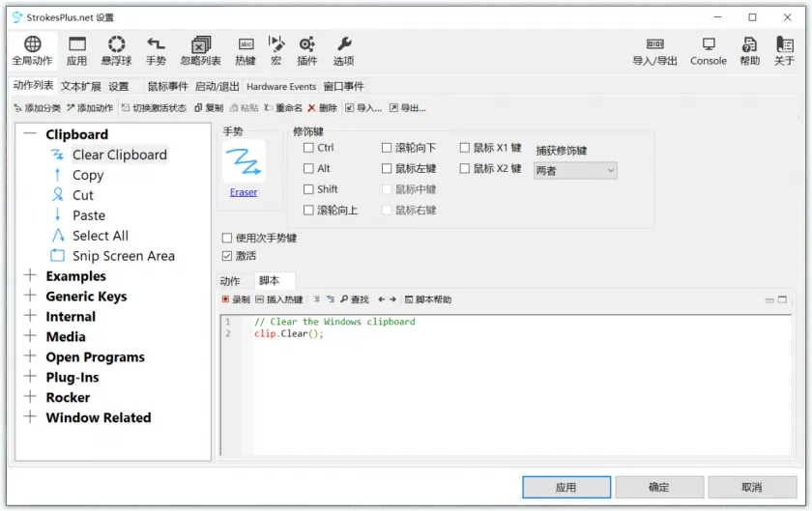The image size is (812, 511).
Task: Expand the Examples category
Action: click(x=30, y=275)
